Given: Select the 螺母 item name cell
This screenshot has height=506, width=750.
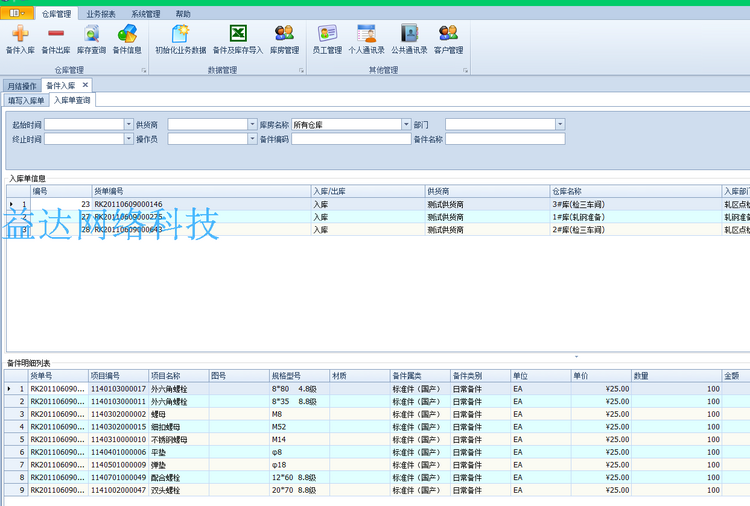Looking at the screenshot, I should pyautogui.click(x=178, y=414).
